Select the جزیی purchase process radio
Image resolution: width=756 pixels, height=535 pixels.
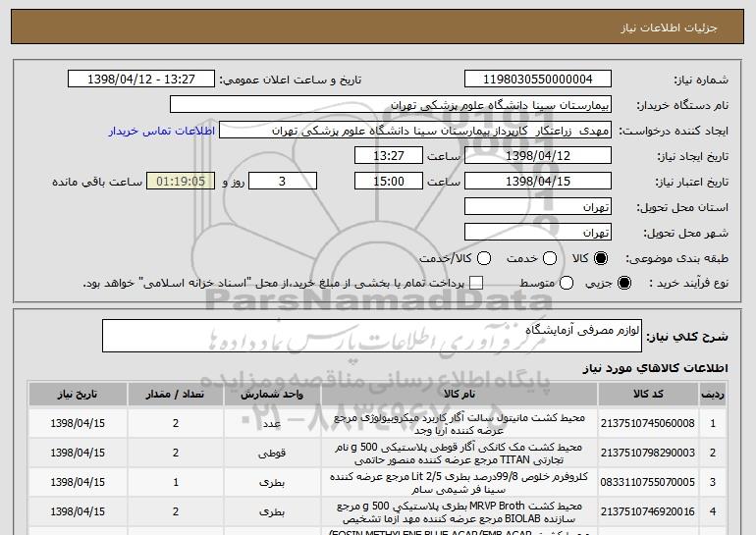pyautogui.click(x=623, y=283)
